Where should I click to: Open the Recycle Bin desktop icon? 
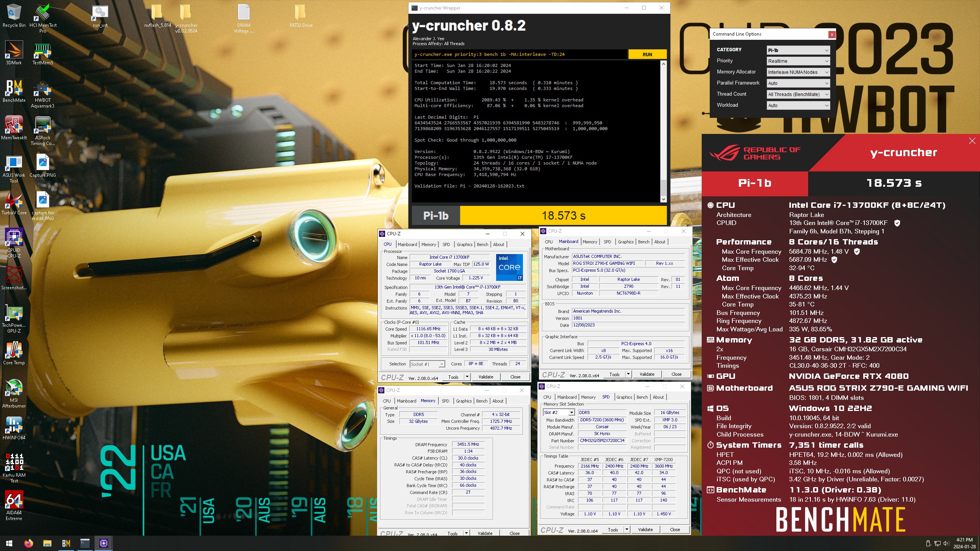[14, 16]
